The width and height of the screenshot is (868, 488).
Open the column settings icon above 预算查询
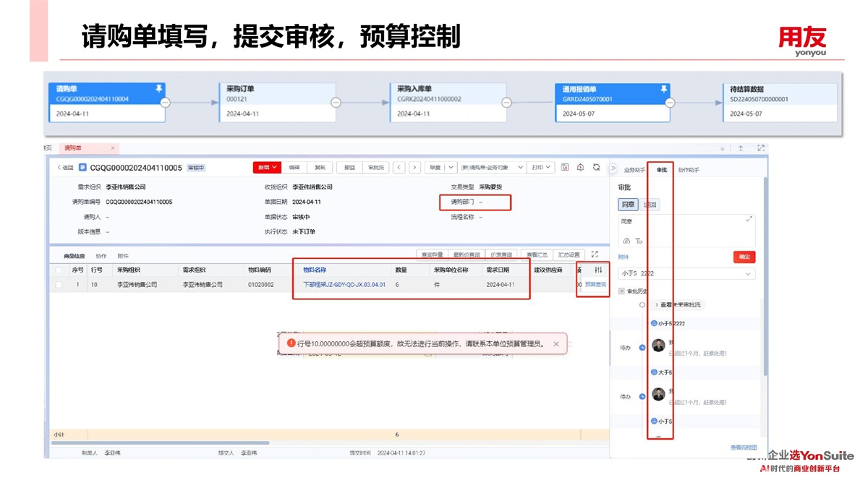point(597,270)
